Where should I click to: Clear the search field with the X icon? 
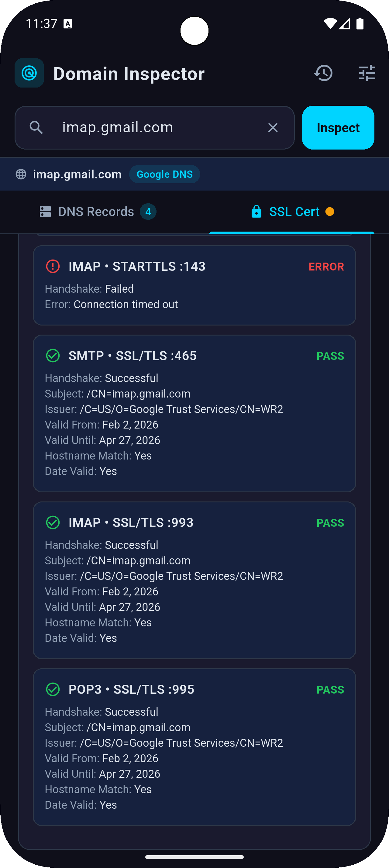[x=273, y=127]
